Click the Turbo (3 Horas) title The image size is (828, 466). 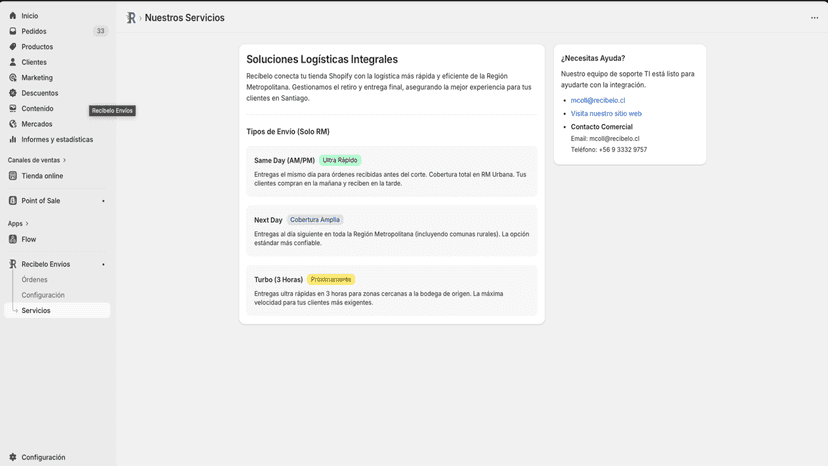(x=278, y=280)
